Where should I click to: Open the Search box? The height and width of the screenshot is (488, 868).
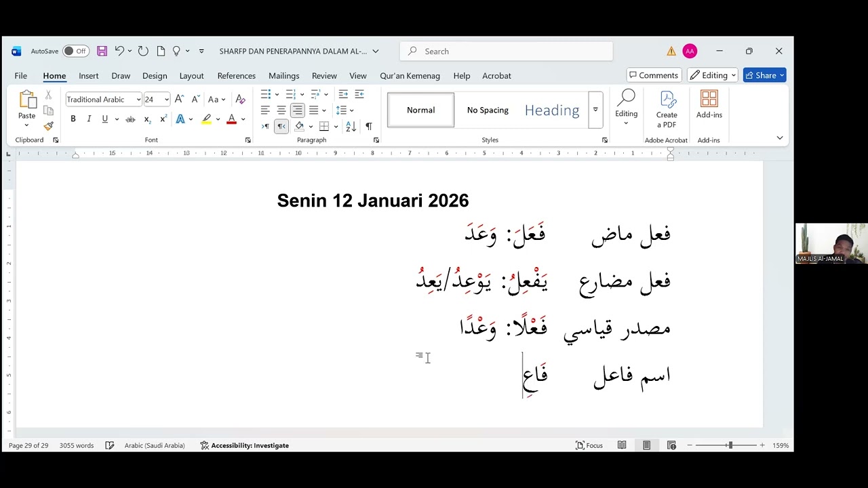click(507, 51)
